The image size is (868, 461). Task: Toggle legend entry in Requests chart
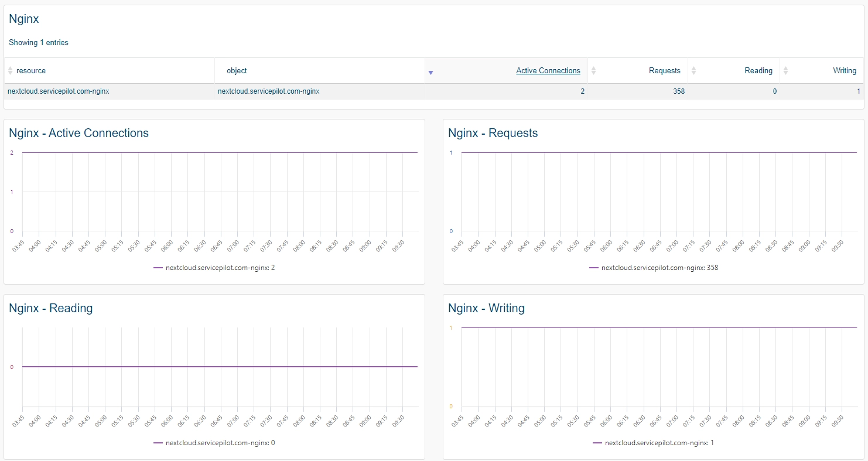click(x=654, y=268)
